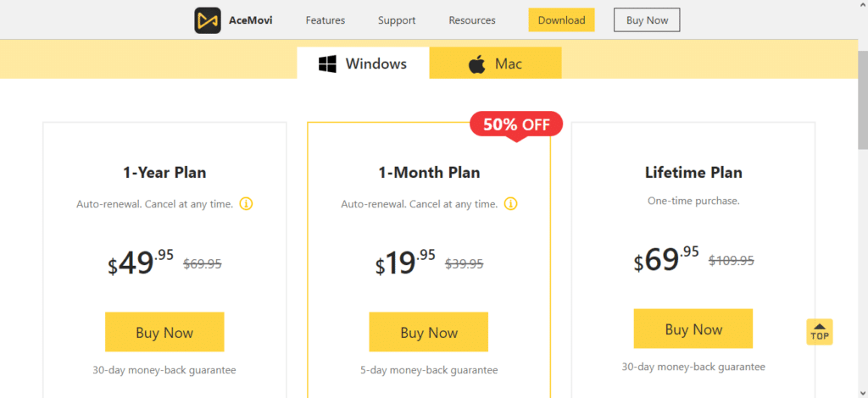Click the Windows logo icon
The width and height of the screenshot is (868, 398).
click(328, 64)
